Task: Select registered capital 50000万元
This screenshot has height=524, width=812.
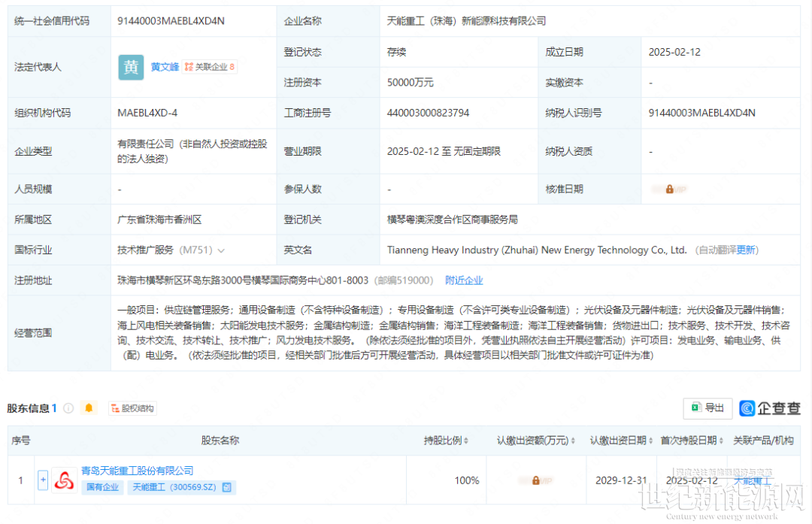Action: pyautogui.click(x=411, y=83)
